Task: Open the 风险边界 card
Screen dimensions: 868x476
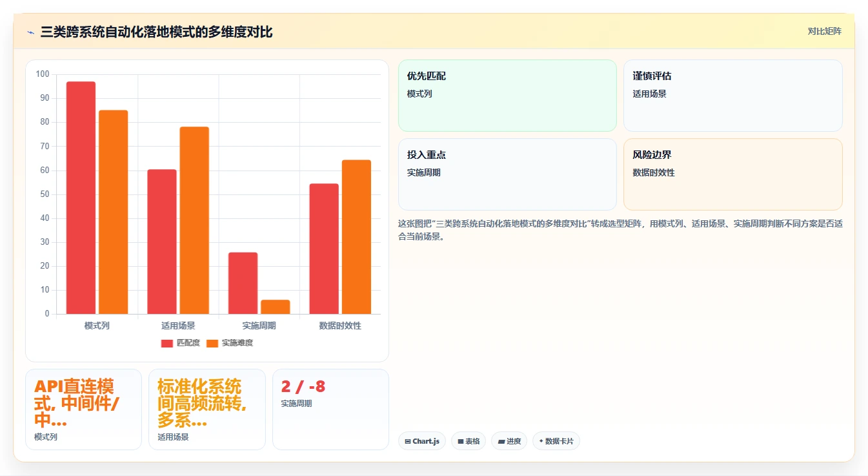Action: 733,174
